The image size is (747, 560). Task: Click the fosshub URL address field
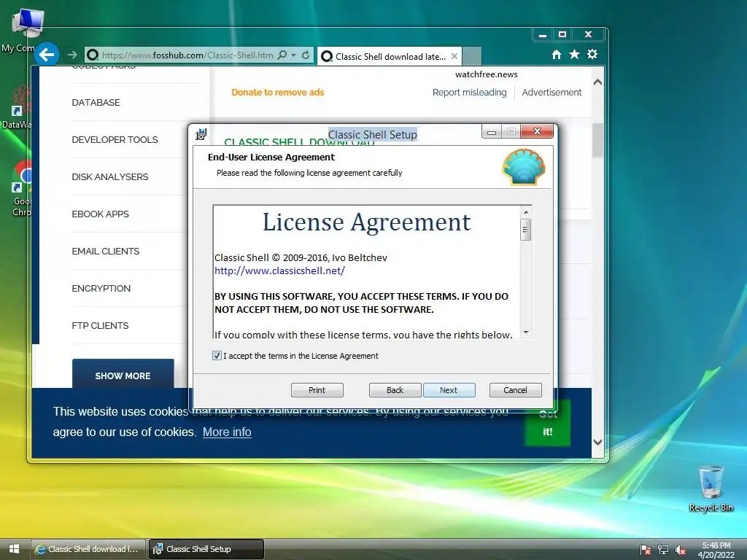point(187,55)
